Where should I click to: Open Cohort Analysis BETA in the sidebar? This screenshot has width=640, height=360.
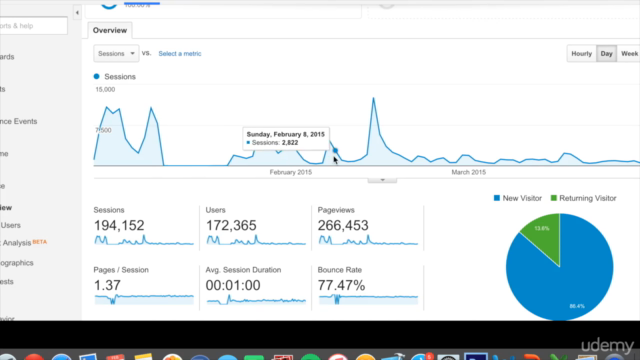click(24, 242)
